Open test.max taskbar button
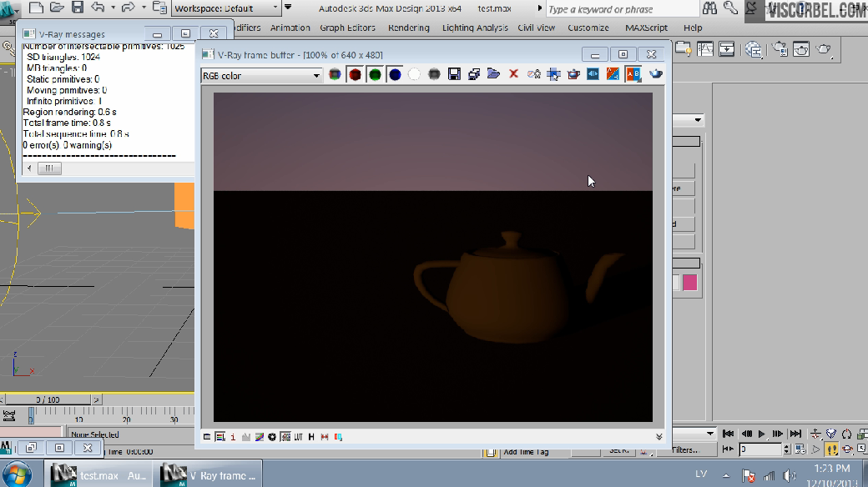Screen dimensions: 868x487 tap(98, 474)
